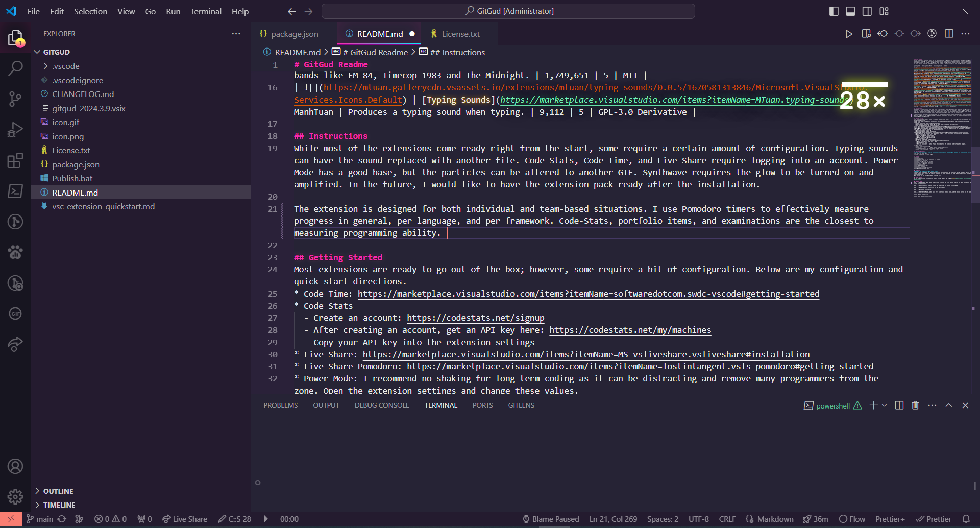This screenshot has height=528, width=980.
Task: Click the GitGud command center search box
Action: coord(508,11)
